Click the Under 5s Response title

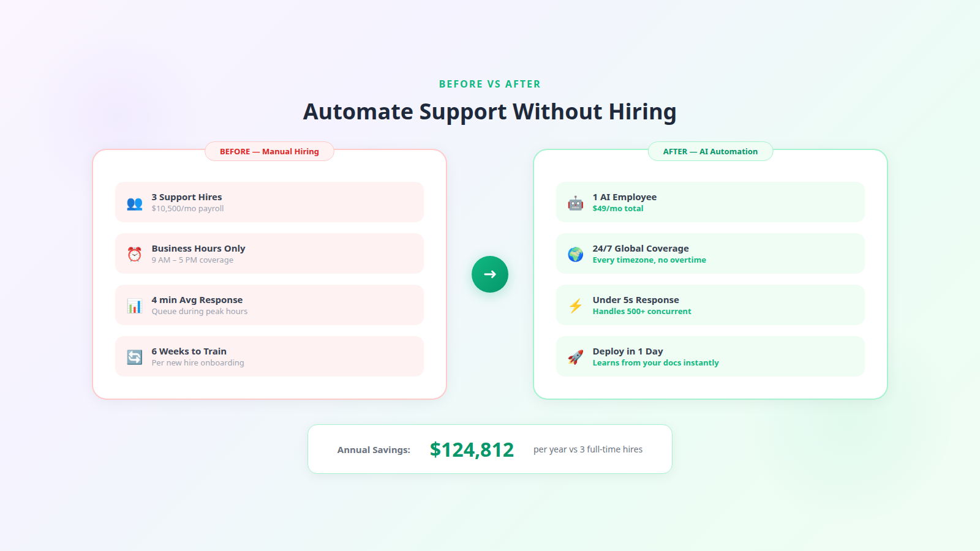(636, 300)
